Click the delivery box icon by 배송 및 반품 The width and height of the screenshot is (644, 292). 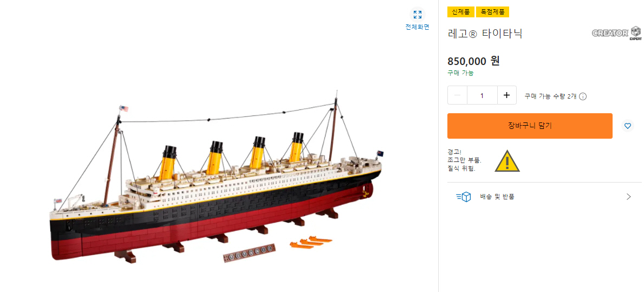[464, 197]
